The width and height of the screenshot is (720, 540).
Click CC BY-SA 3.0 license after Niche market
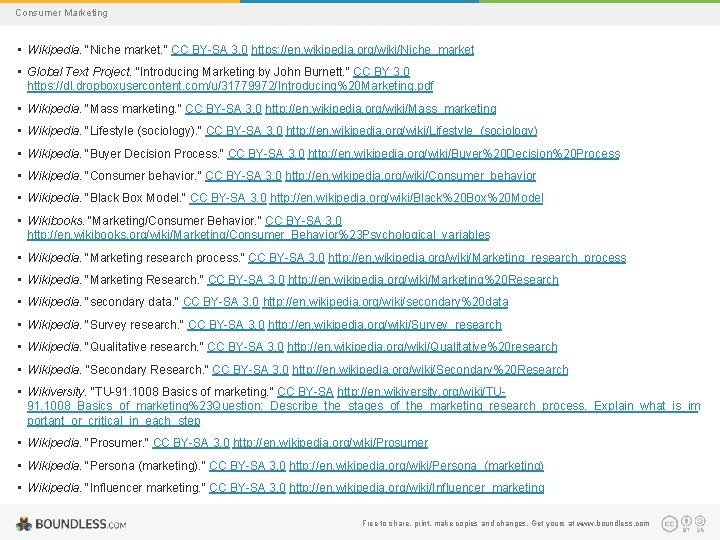[x=209, y=50]
